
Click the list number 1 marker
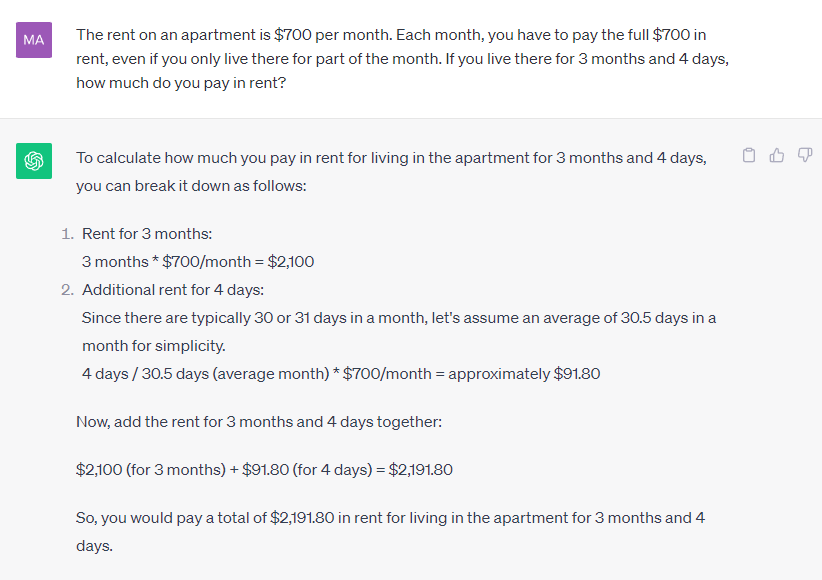tap(68, 234)
